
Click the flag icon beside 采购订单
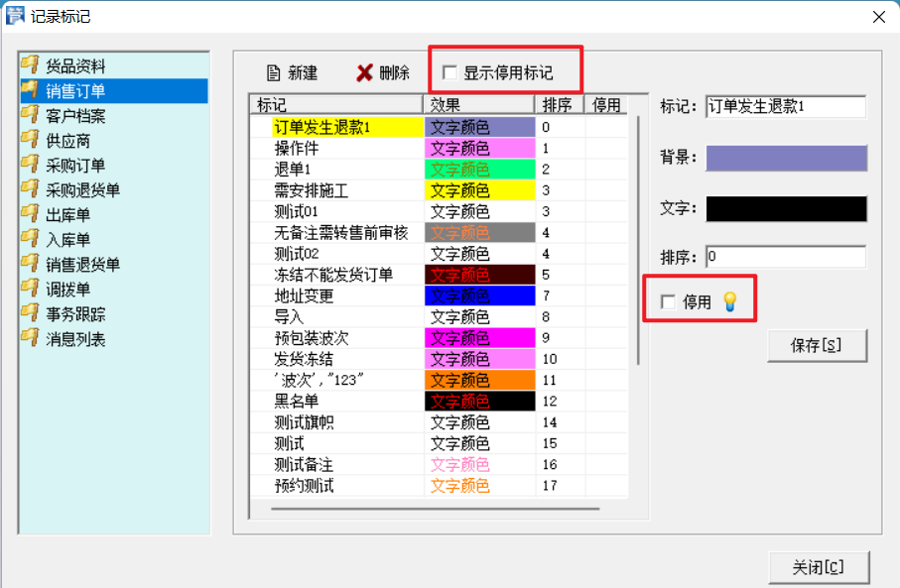(30, 164)
